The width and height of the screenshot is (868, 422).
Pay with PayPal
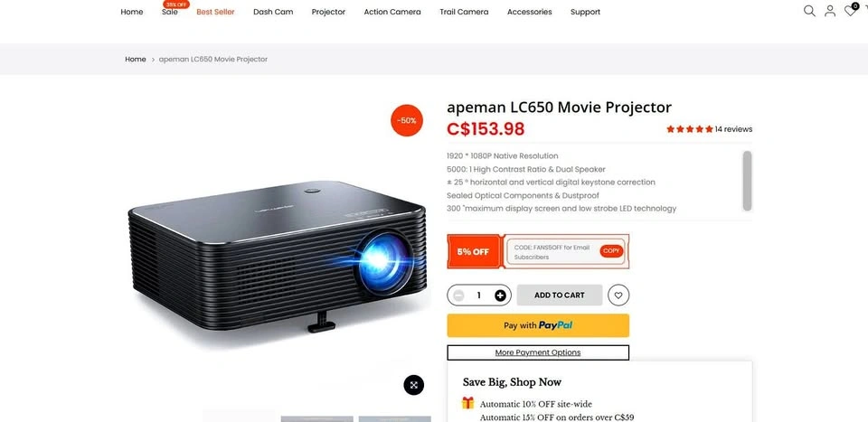click(x=538, y=325)
